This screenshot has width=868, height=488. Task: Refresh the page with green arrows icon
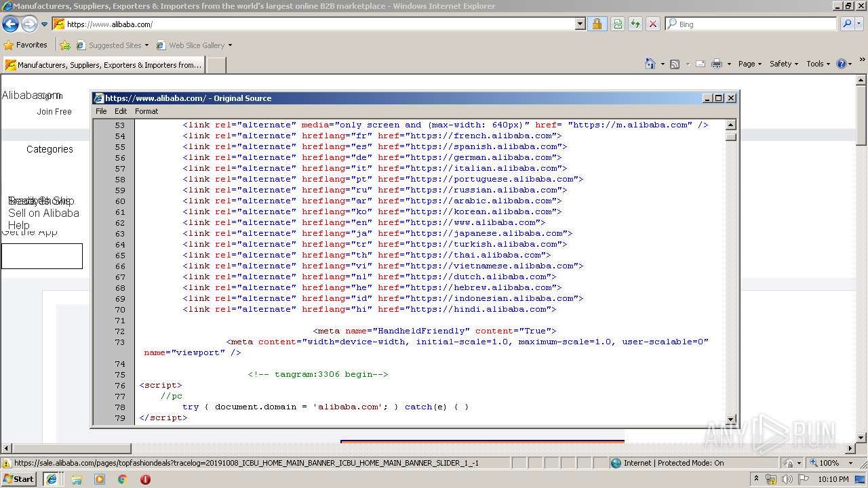click(635, 24)
